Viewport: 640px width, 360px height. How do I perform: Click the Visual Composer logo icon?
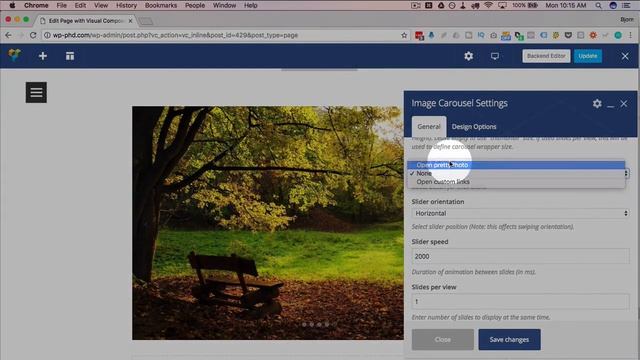tap(15, 55)
